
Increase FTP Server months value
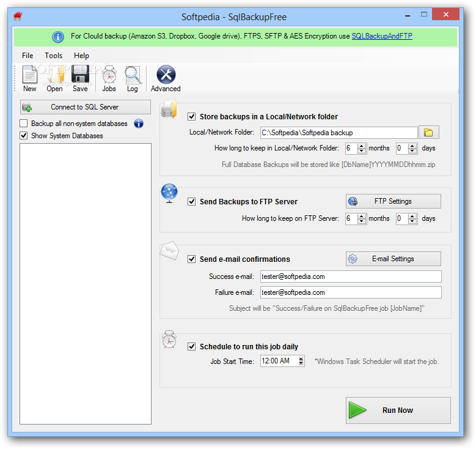[x=361, y=216]
